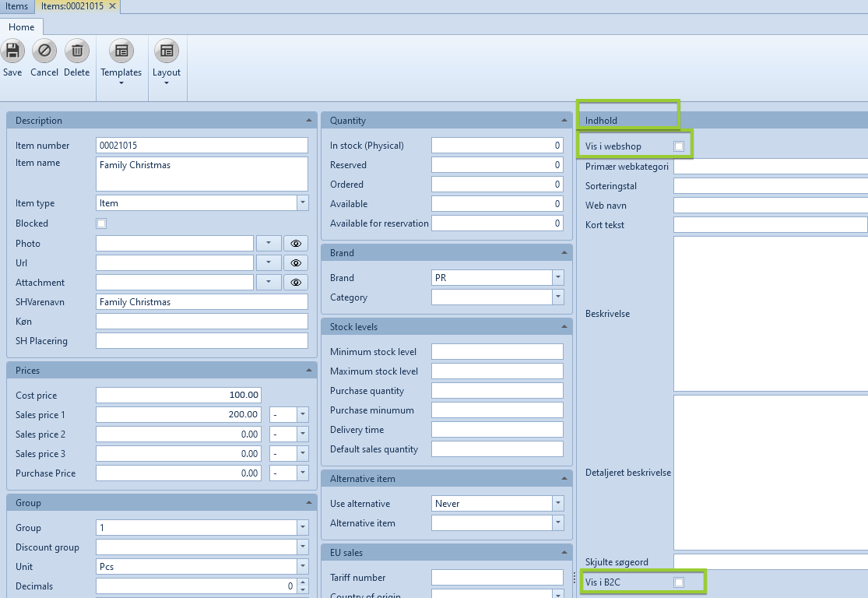Click the Tariff number field

[x=497, y=578]
